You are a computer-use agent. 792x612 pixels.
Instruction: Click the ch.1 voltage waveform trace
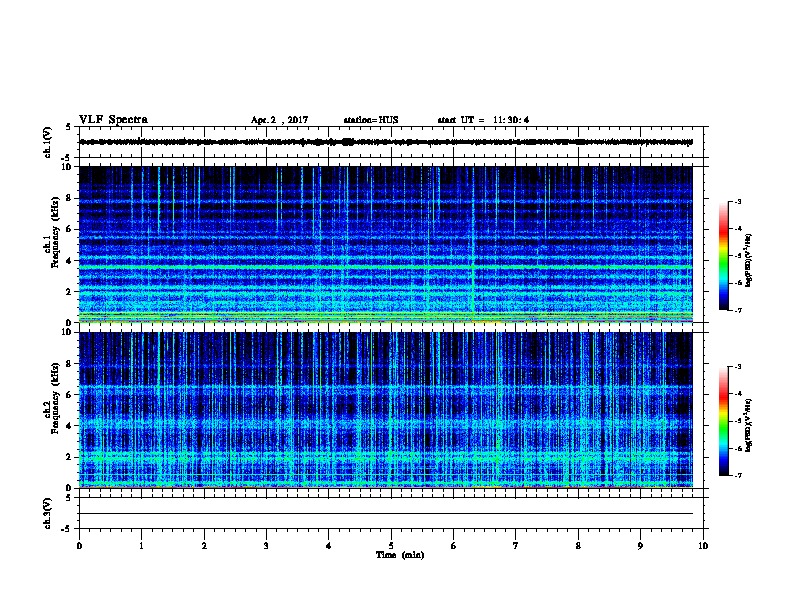pos(386,142)
